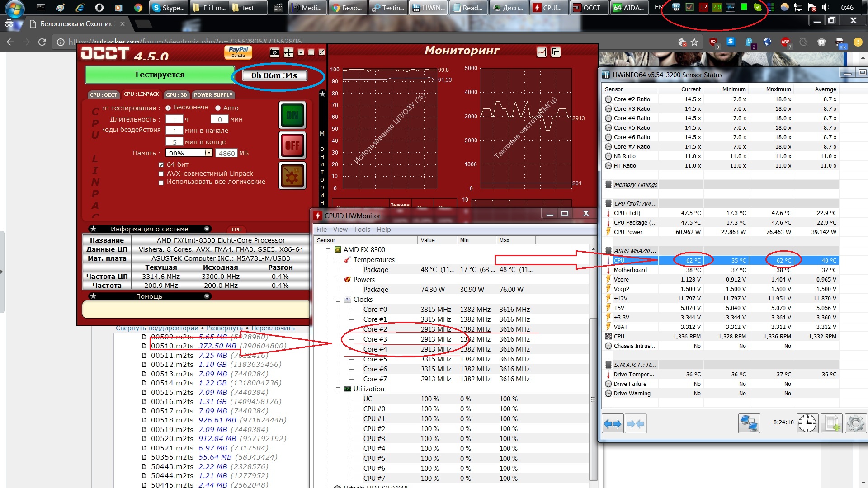Switch to GPU:3D tab
The height and width of the screenshot is (488, 868).
click(176, 95)
